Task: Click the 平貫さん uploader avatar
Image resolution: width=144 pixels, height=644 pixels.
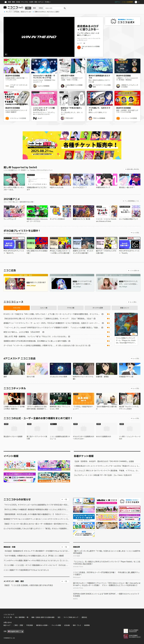Action: coord(90,118)
